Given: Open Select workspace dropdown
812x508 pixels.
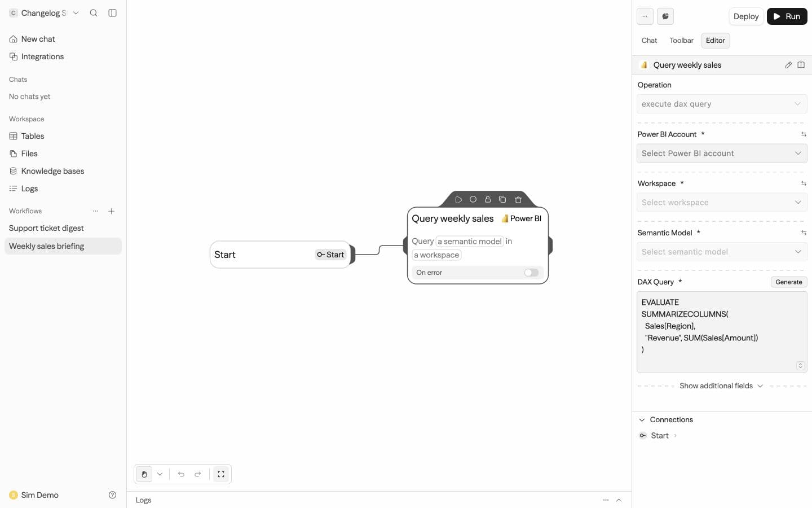Looking at the screenshot, I should 722,202.
